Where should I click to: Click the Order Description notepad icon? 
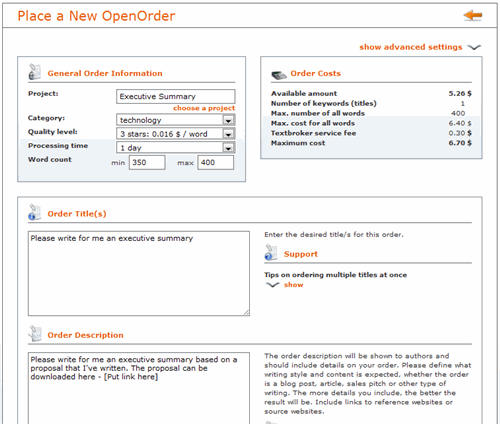tap(35, 334)
